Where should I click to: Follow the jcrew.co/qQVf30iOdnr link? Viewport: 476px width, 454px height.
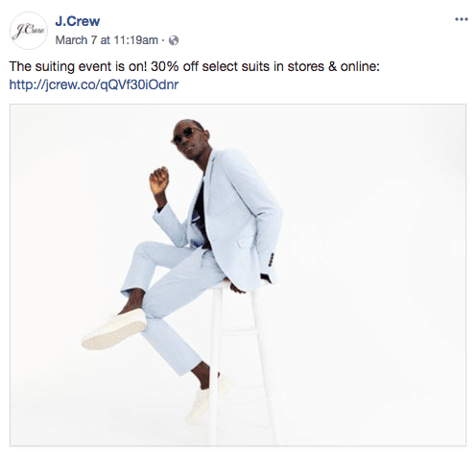[x=94, y=84]
